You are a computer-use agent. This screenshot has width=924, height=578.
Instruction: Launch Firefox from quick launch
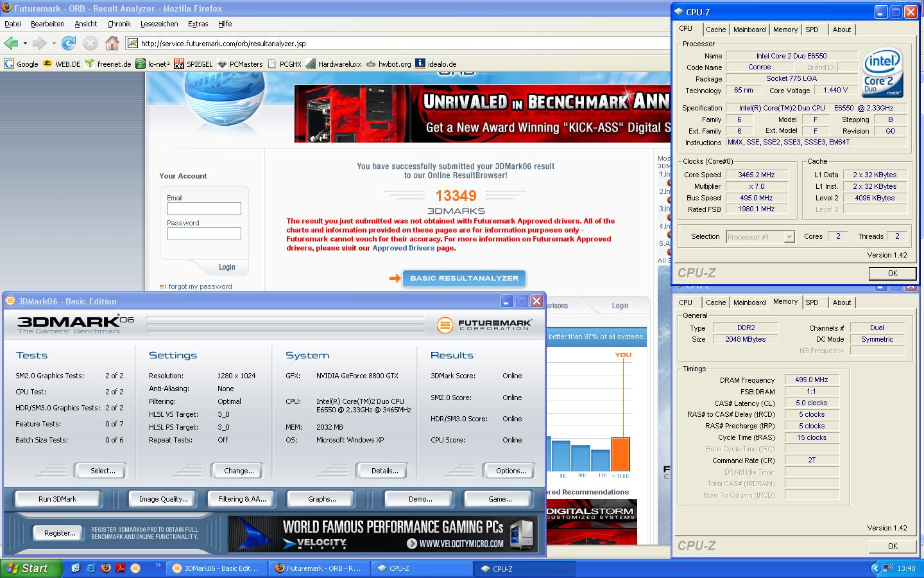point(105,568)
